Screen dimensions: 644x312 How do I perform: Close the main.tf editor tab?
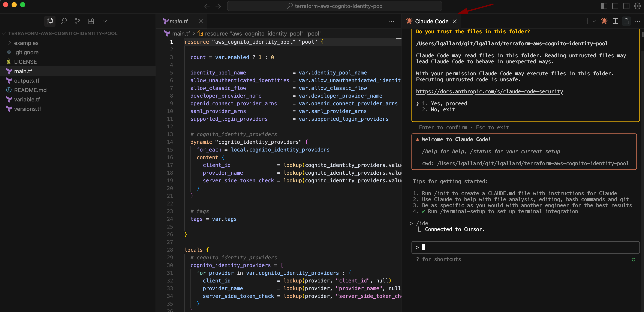click(x=201, y=21)
